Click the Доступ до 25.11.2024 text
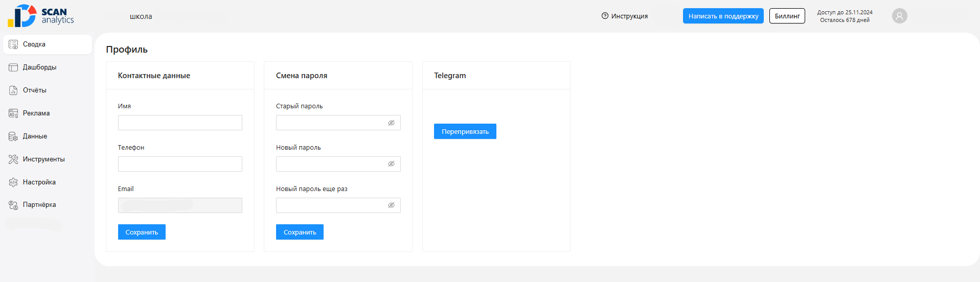The image size is (980, 282). (845, 12)
